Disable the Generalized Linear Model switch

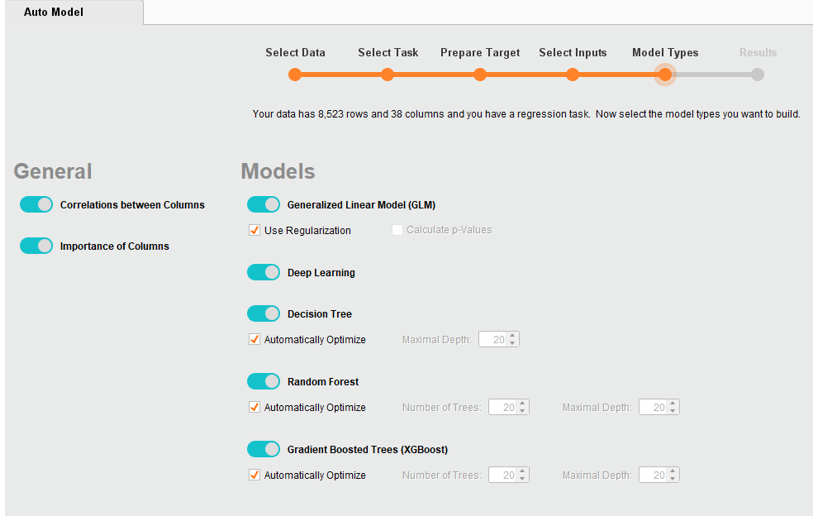263,204
